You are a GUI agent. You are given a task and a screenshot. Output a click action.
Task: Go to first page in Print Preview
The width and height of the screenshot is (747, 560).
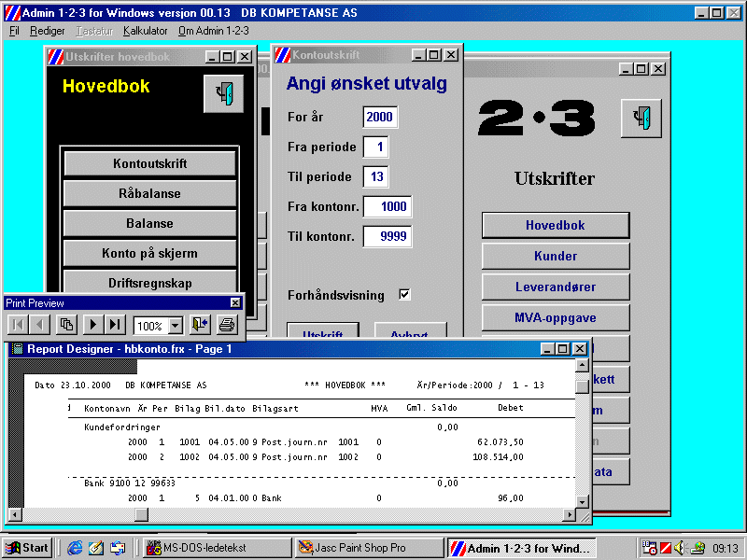(x=18, y=325)
